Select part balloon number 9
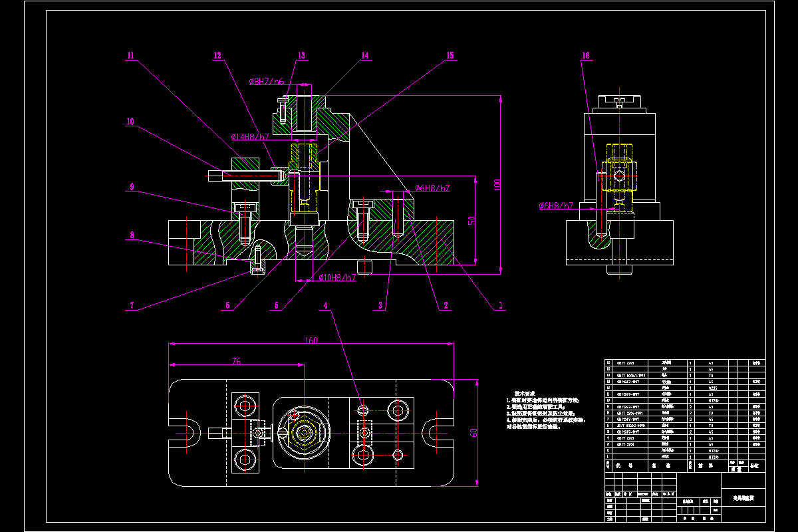 coord(132,187)
